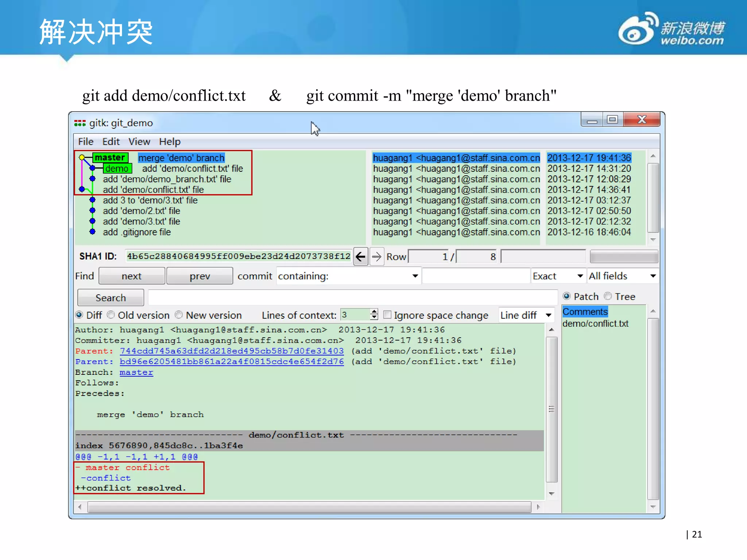This screenshot has height=560, width=747.
Task: Click date 2013-12-17 14:31:20 in commit list
Action: tap(589, 168)
